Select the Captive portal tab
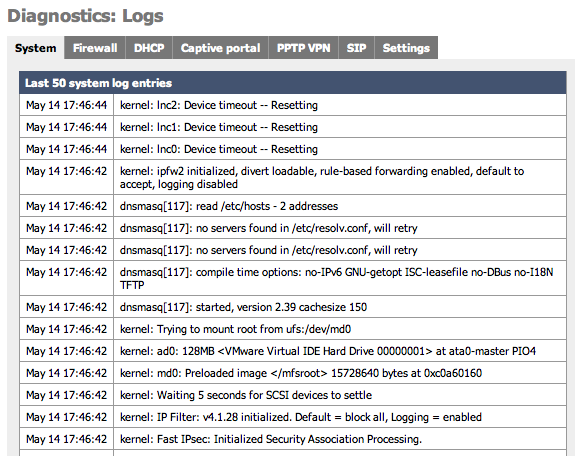 coord(220,48)
